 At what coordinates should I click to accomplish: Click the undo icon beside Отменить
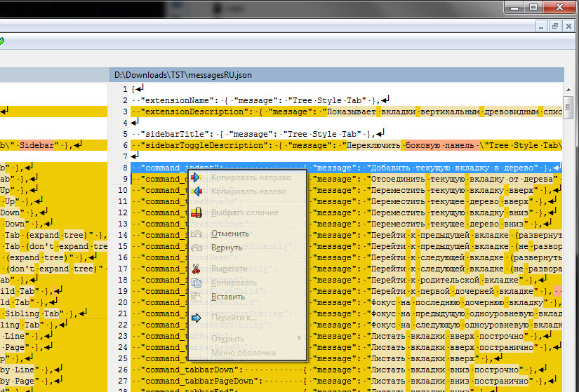click(x=197, y=234)
